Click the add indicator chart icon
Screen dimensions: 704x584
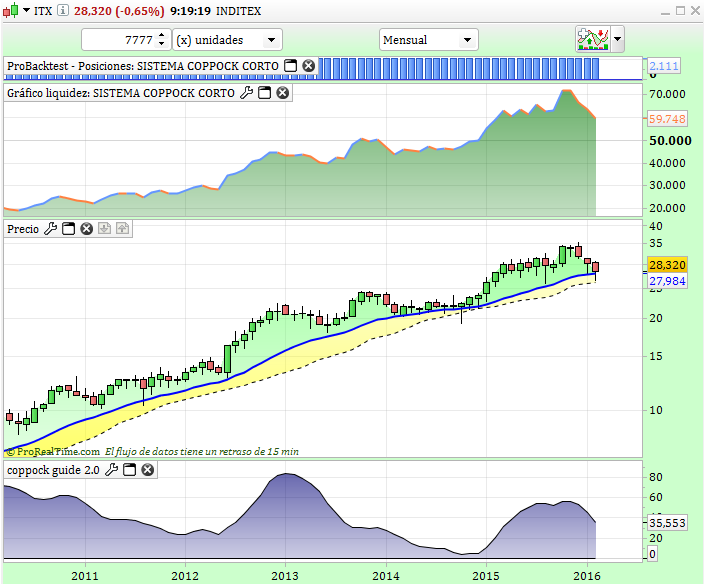tap(592, 39)
